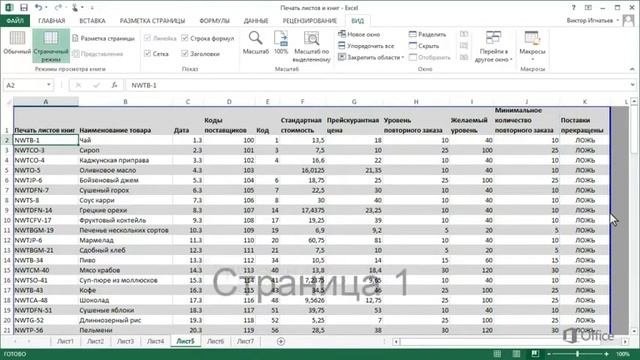Open the ФАЙЛ tab
Viewport: 640px width, 360px height.
coord(15,21)
